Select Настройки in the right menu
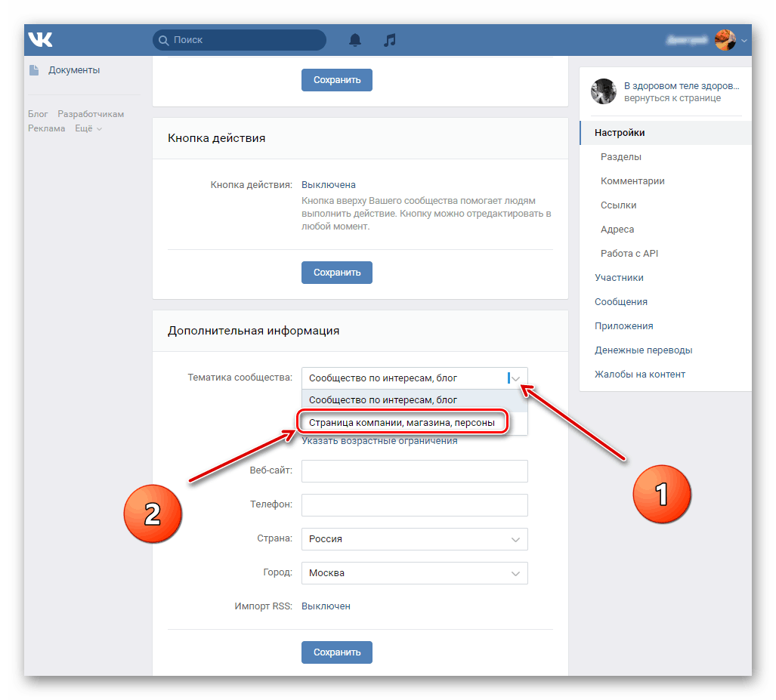The height and width of the screenshot is (700, 776). point(665,133)
